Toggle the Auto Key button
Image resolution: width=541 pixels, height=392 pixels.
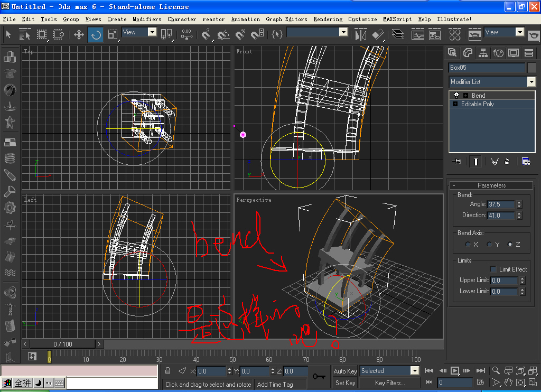pos(345,371)
